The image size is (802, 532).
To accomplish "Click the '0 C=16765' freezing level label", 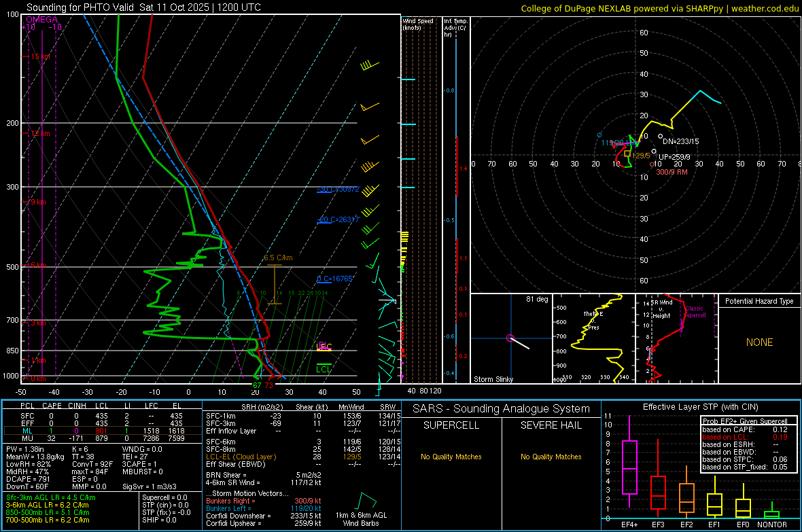I will point(335,279).
